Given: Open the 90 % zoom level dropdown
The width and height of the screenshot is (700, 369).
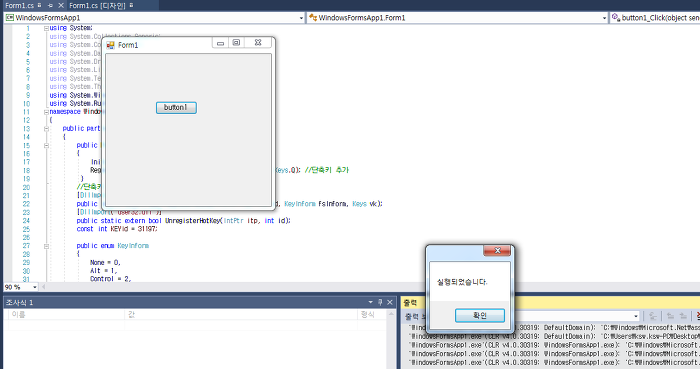Looking at the screenshot, I should [34, 287].
